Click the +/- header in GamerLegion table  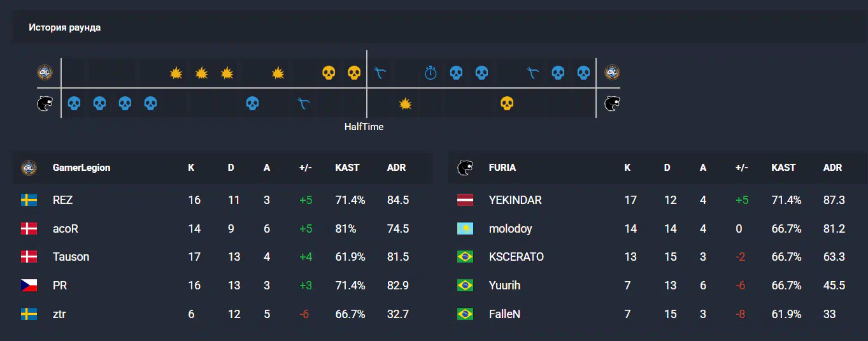pyautogui.click(x=306, y=168)
